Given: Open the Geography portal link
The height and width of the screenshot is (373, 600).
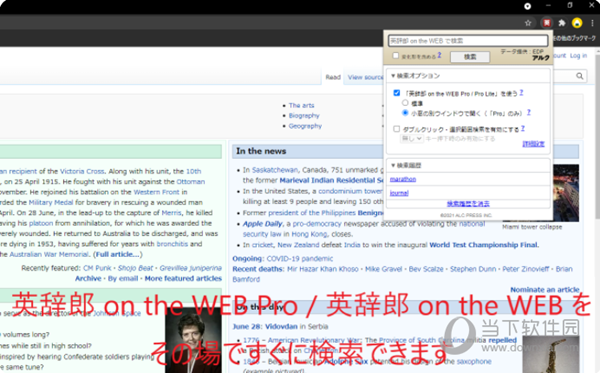Looking at the screenshot, I should pos(305,126).
